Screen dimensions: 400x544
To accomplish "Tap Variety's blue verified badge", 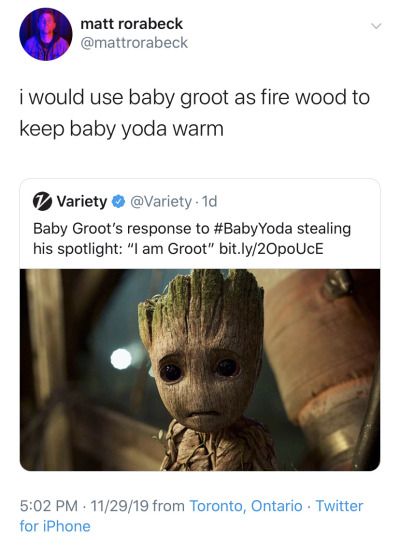I will pyautogui.click(x=118, y=202).
